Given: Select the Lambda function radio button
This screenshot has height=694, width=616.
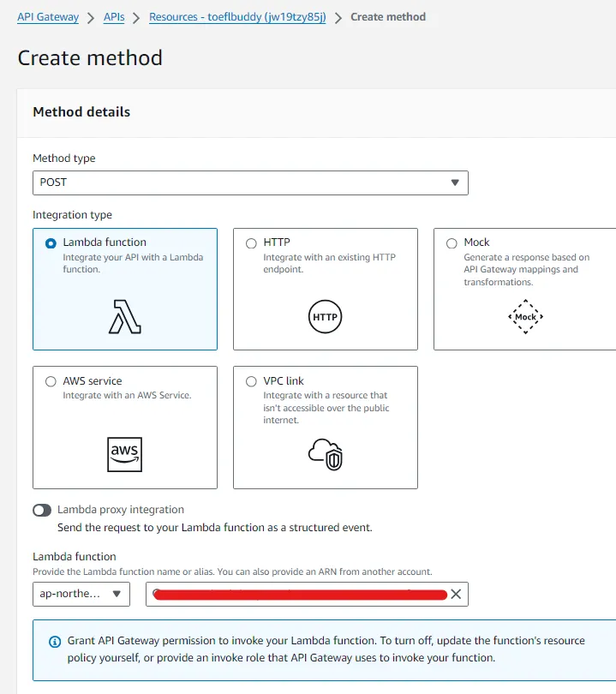Looking at the screenshot, I should (x=51, y=243).
